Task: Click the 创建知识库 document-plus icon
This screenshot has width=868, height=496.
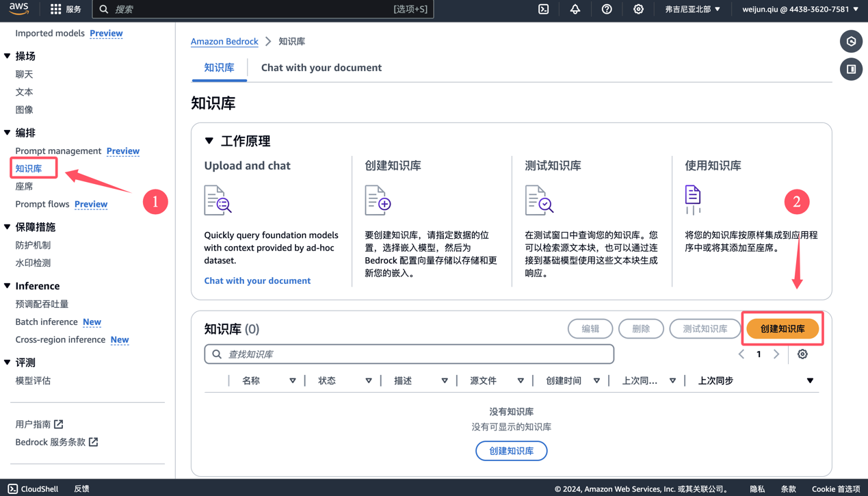Action: (378, 200)
